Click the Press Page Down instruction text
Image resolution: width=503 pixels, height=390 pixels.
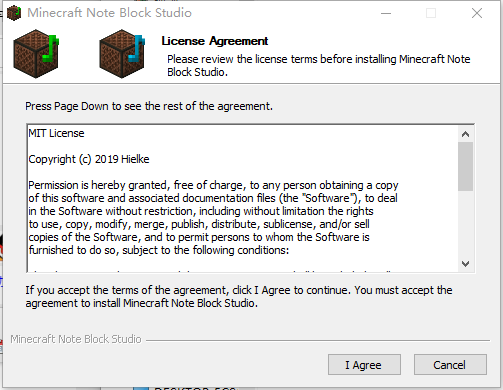(x=149, y=106)
